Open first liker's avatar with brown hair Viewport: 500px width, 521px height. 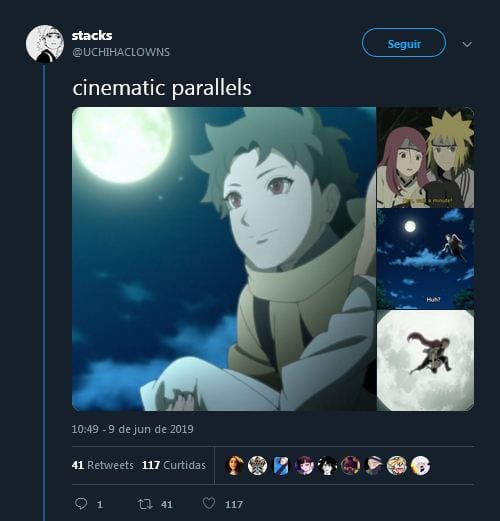coord(235,465)
